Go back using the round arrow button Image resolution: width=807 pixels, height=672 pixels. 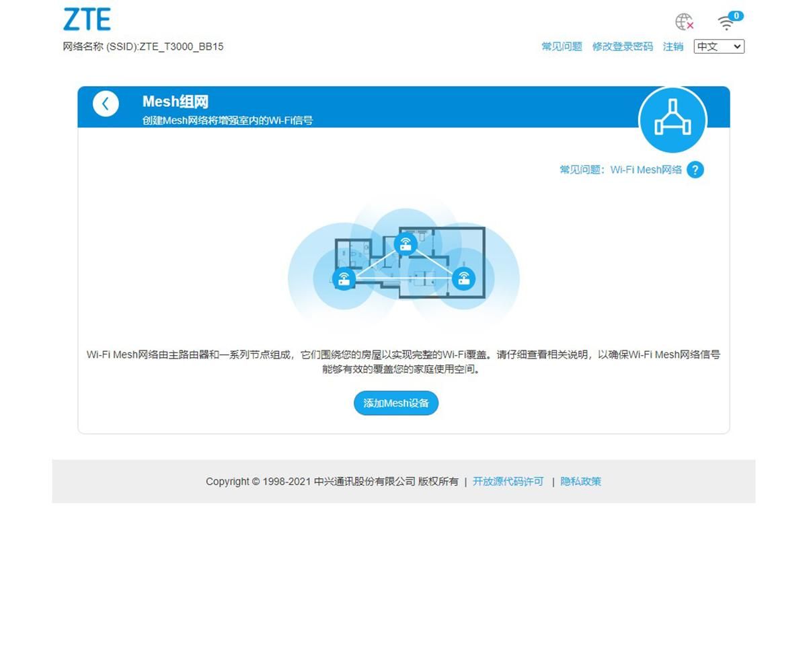[x=106, y=104]
